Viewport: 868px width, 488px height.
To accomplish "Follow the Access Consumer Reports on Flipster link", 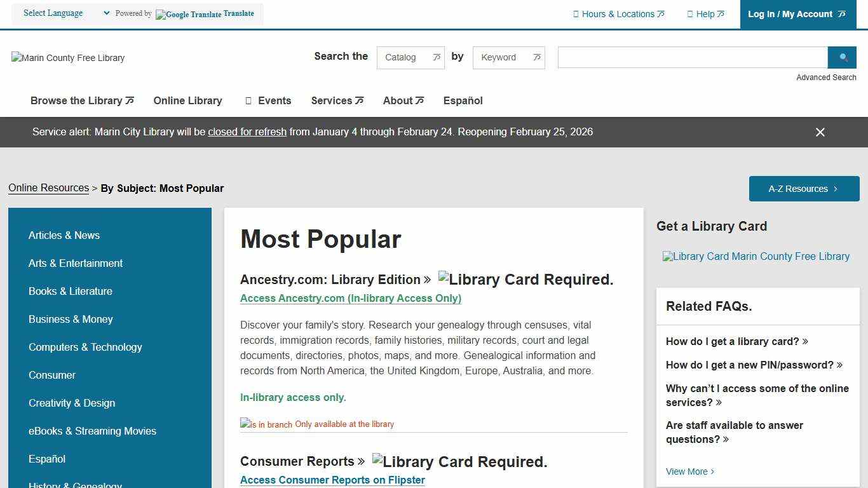I will pyautogui.click(x=332, y=480).
